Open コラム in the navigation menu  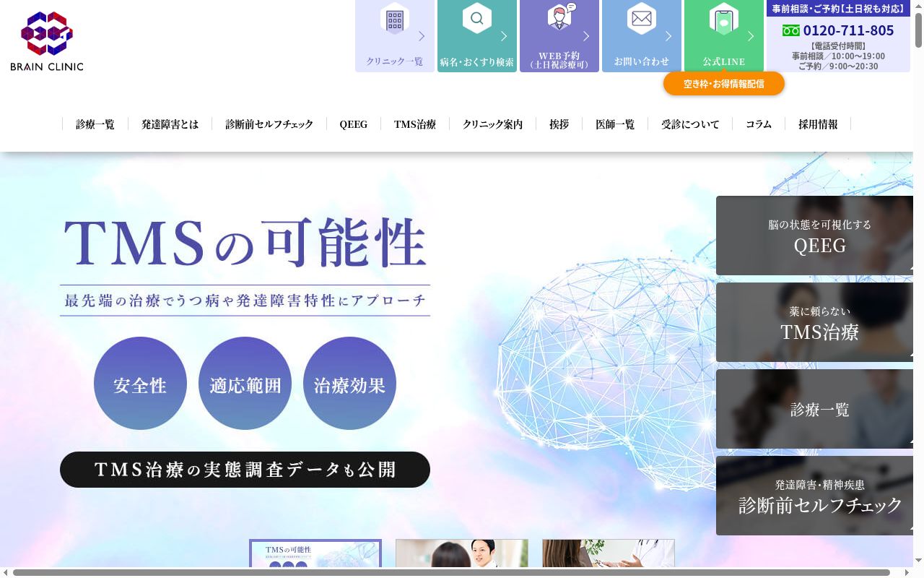tap(759, 124)
